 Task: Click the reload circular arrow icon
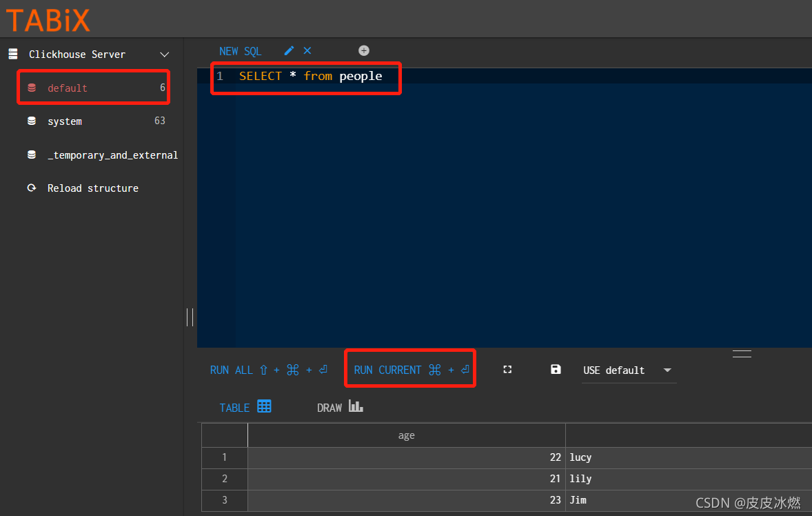click(x=32, y=188)
